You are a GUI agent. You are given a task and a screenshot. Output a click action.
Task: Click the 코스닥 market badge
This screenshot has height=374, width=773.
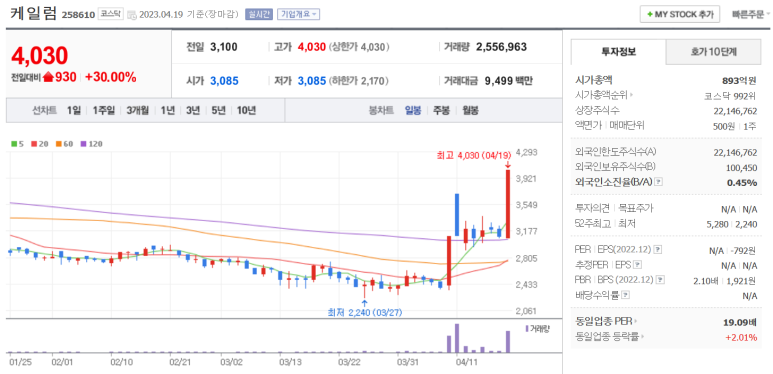(x=109, y=14)
